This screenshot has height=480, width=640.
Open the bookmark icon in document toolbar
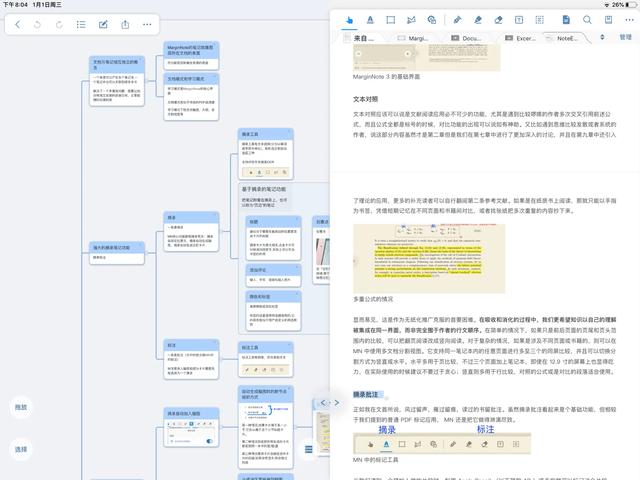coord(608,20)
